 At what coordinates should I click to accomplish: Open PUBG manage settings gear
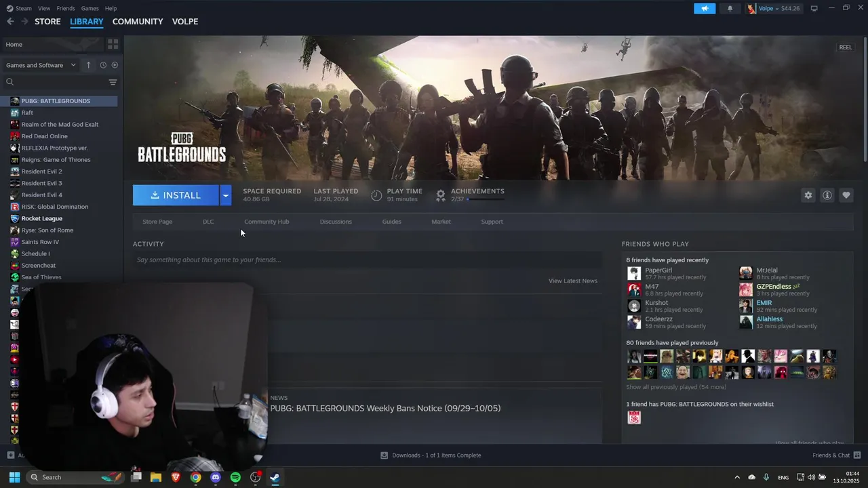808,195
